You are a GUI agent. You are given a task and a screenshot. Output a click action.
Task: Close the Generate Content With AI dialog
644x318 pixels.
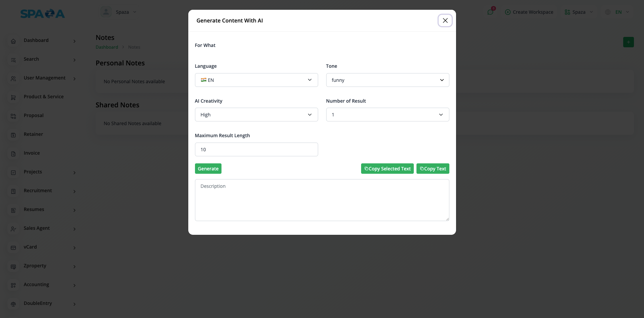tap(445, 20)
